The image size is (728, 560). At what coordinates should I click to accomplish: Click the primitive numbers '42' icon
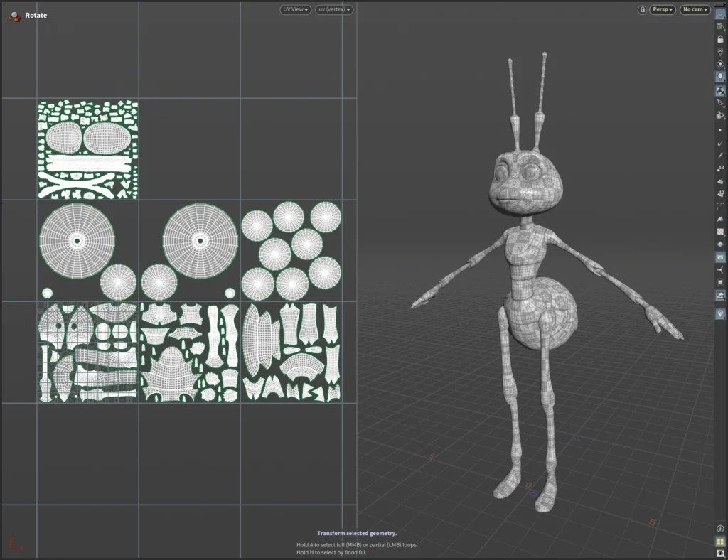click(x=720, y=193)
